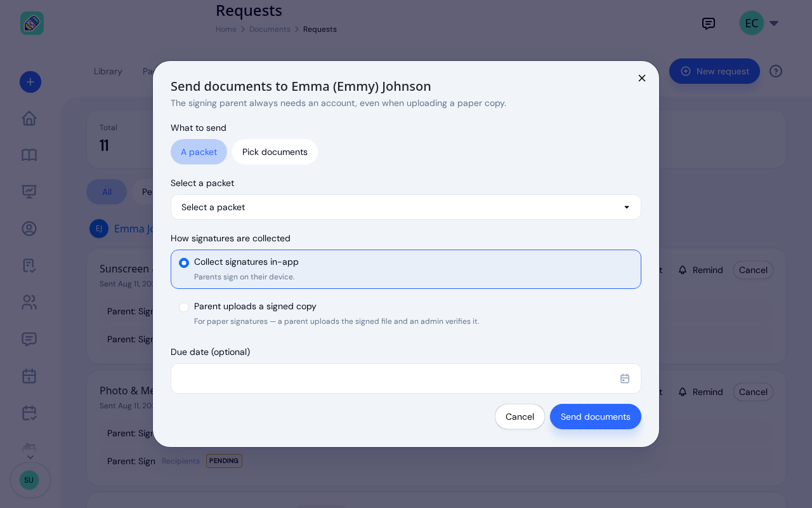
Task: Close the Send documents dialog
Action: [x=642, y=78]
